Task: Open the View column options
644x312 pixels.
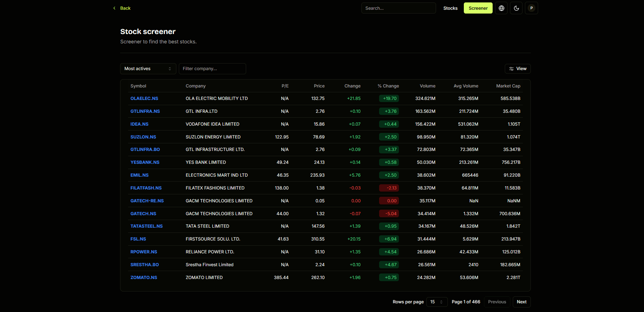Action: pos(518,69)
